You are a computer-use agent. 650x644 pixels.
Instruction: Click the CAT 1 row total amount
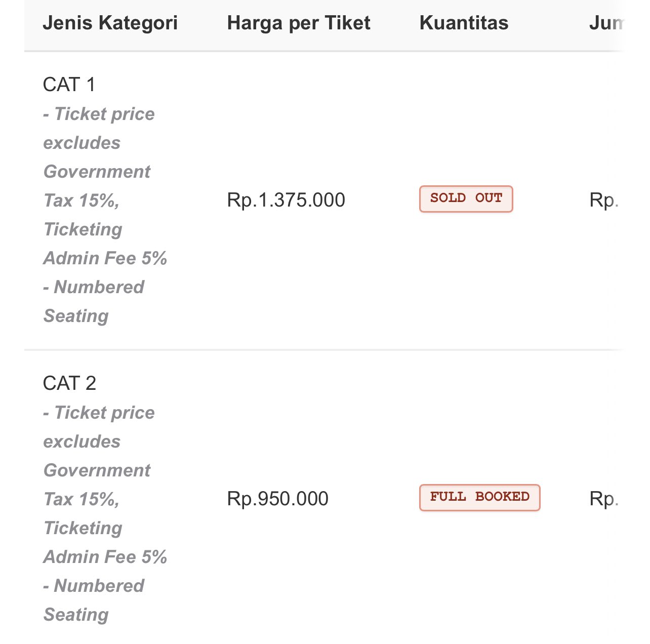(604, 200)
